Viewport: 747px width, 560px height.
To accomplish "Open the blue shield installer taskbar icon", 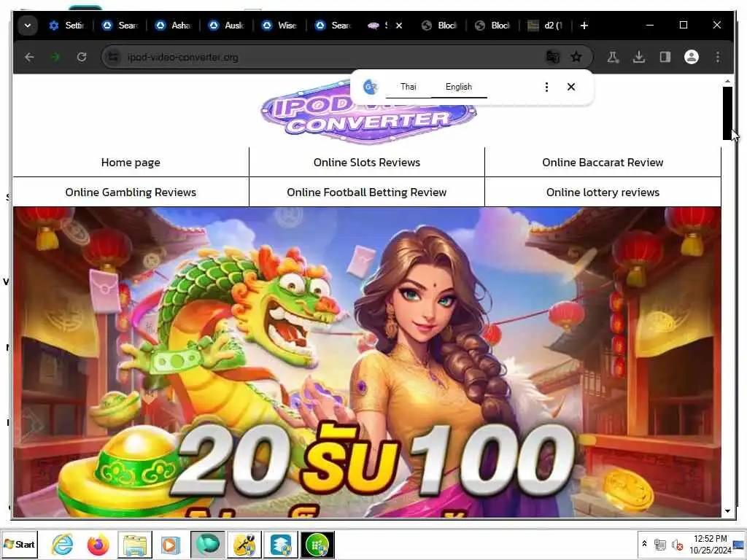I will 281,544.
